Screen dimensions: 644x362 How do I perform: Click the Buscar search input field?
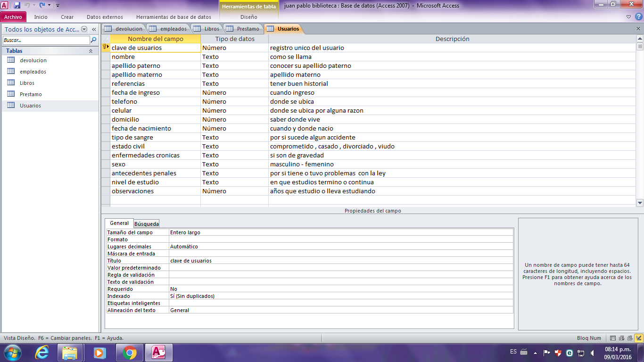pyautogui.click(x=46, y=41)
